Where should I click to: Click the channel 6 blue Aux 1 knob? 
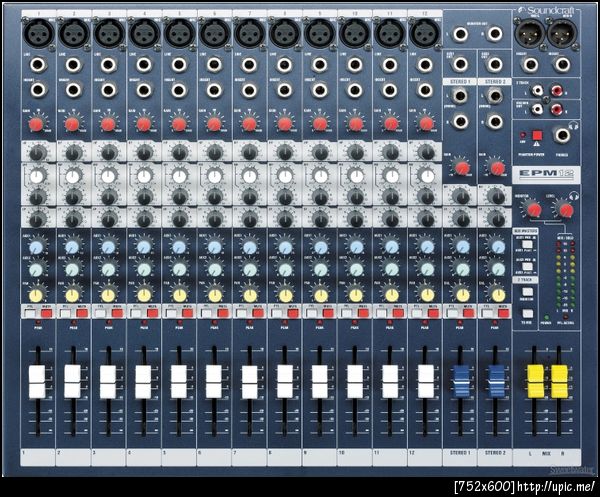214,247
